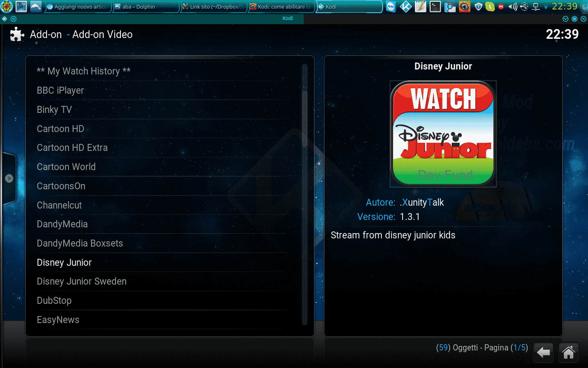Viewport: 588px width, 368px height.
Task: Click the shield info tray icon
Action: click(x=479, y=7)
